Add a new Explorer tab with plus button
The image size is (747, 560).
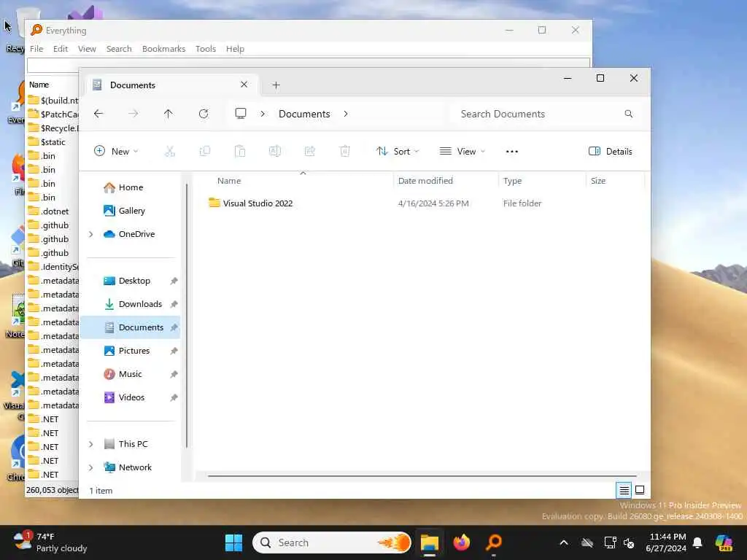[x=276, y=85]
